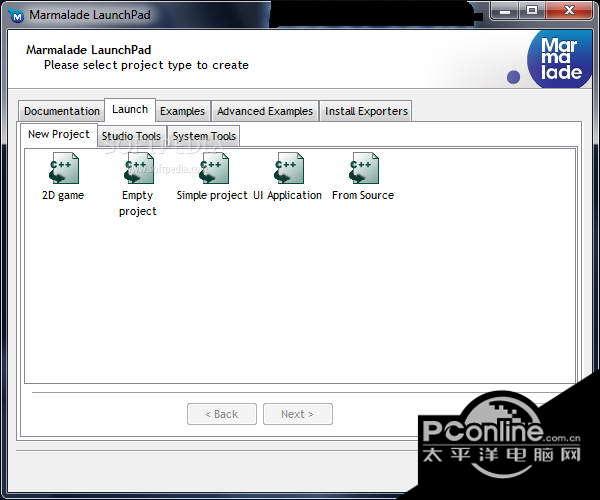Maximize the Marmalade LaunchPad window
The height and width of the screenshot is (500, 600).
(x=532, y=10)
